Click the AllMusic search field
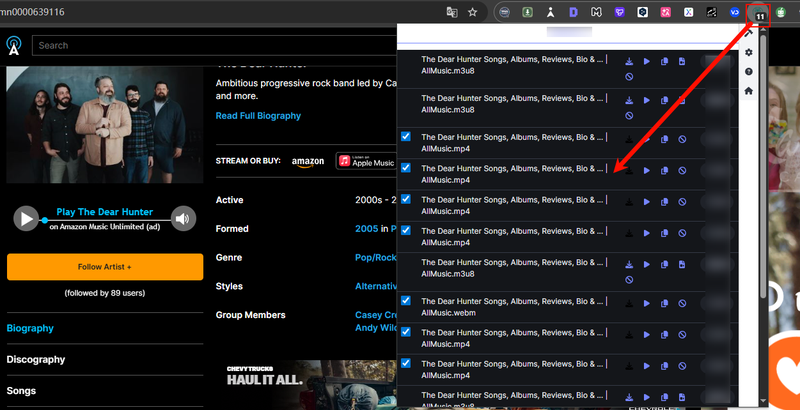 tap(214, 45)
